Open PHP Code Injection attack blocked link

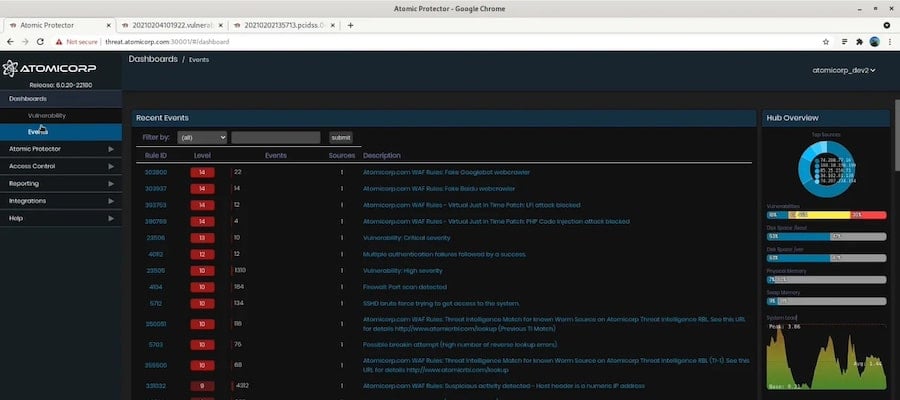[496, 222]
